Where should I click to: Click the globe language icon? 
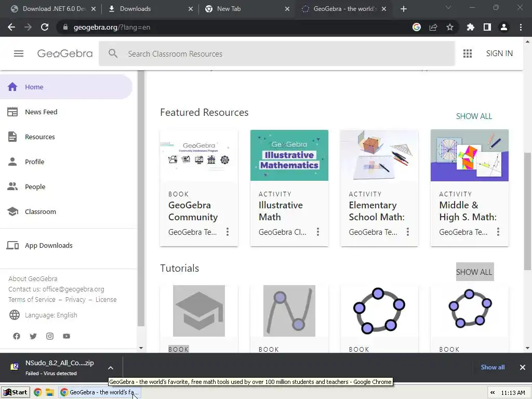[x=15, y=315]
